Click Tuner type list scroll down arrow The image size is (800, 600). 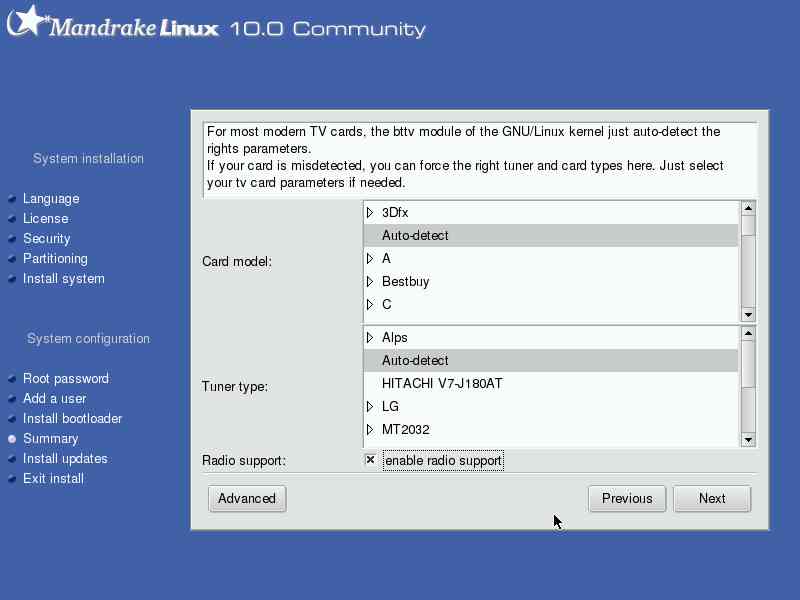(748, 439)
